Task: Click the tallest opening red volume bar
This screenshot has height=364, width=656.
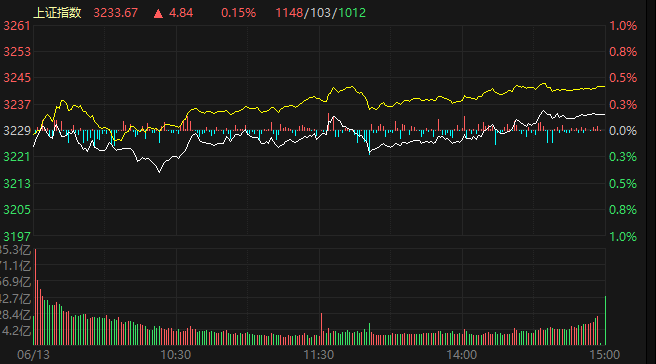Action: tap(36, 297)
